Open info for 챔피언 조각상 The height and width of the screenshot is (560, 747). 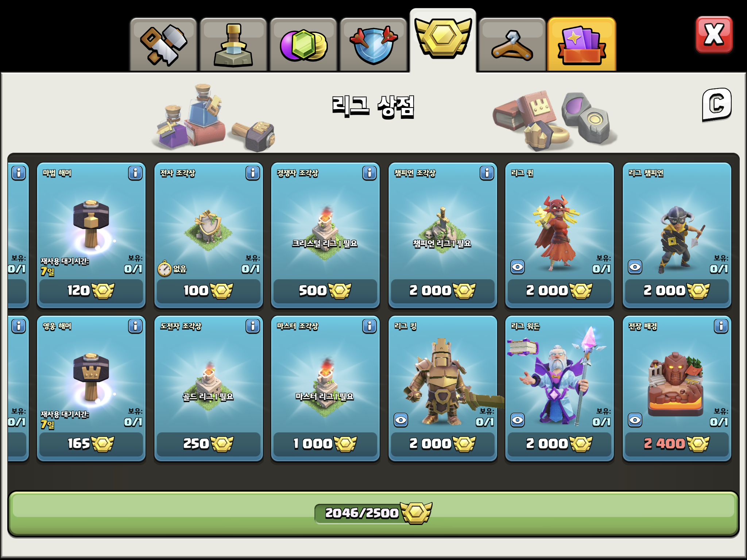(x=487, y=173)
